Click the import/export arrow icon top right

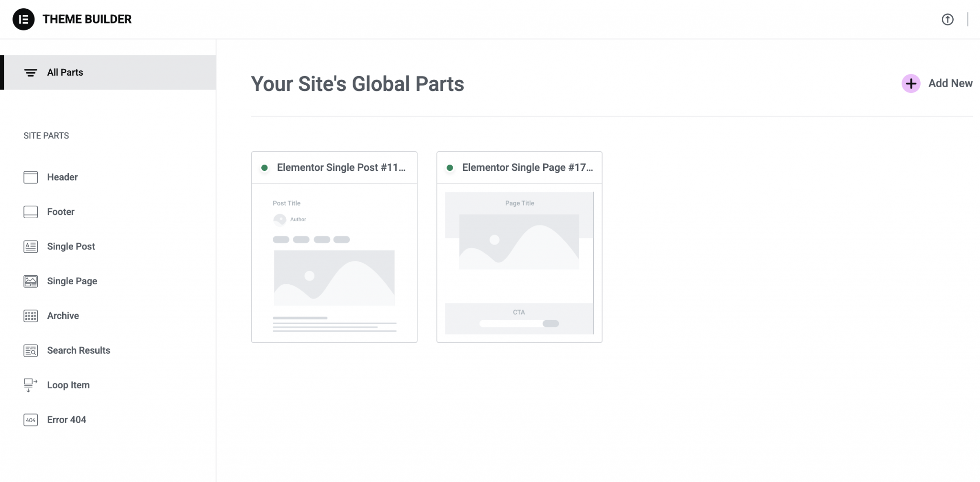948,19
